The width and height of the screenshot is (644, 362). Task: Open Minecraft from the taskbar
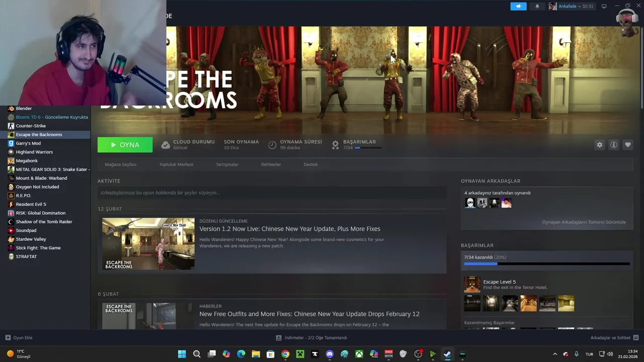(x=300, y=354)
